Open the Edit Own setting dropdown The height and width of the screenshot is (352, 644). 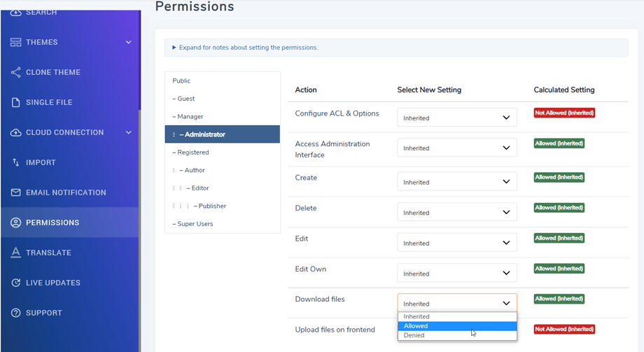pyautogui.click(x=456, y=274)
